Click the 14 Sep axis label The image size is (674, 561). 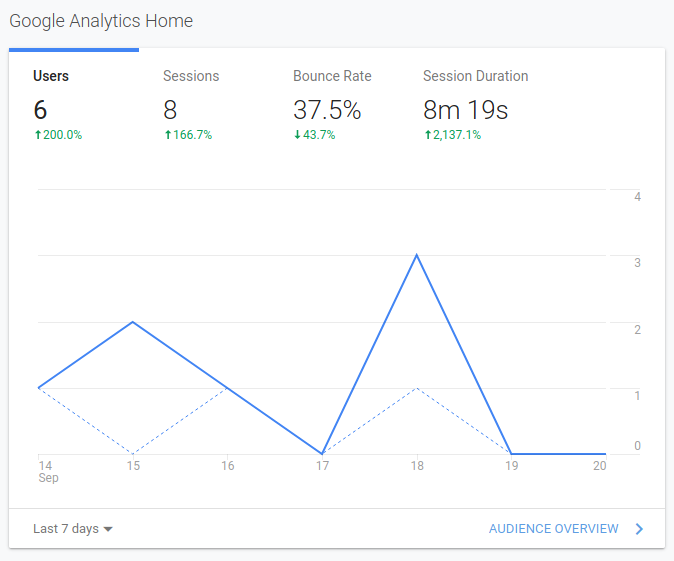(48, 472)
